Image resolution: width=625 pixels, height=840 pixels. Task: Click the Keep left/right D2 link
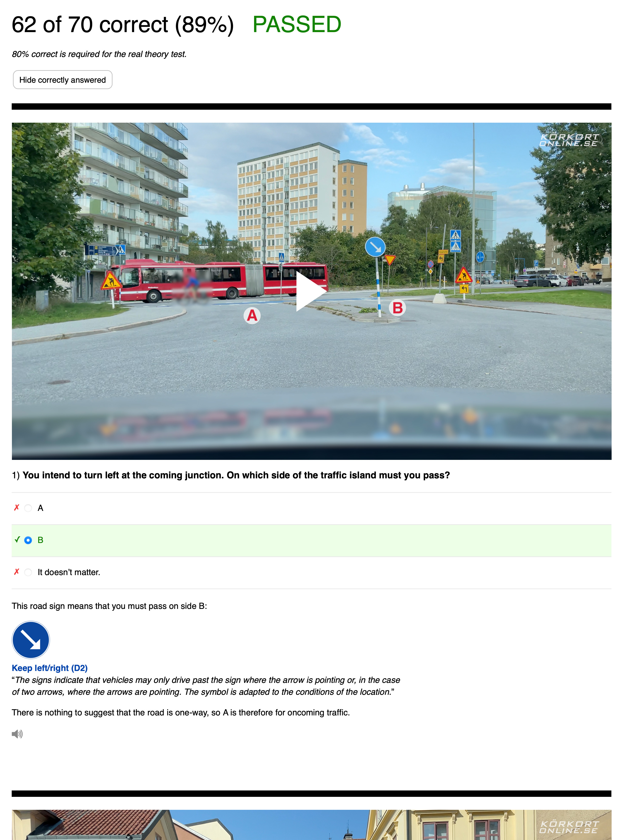pos(49,668)
